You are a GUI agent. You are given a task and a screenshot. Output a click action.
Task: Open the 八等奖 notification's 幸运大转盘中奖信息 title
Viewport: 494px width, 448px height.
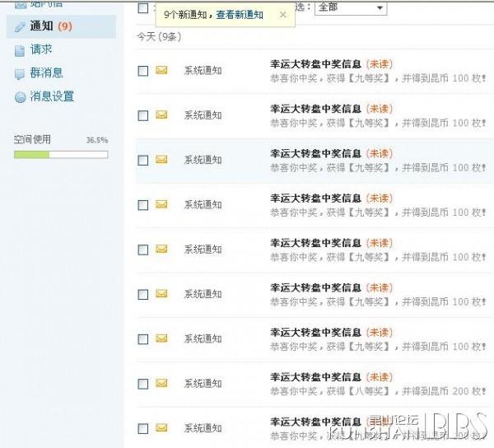315,377
